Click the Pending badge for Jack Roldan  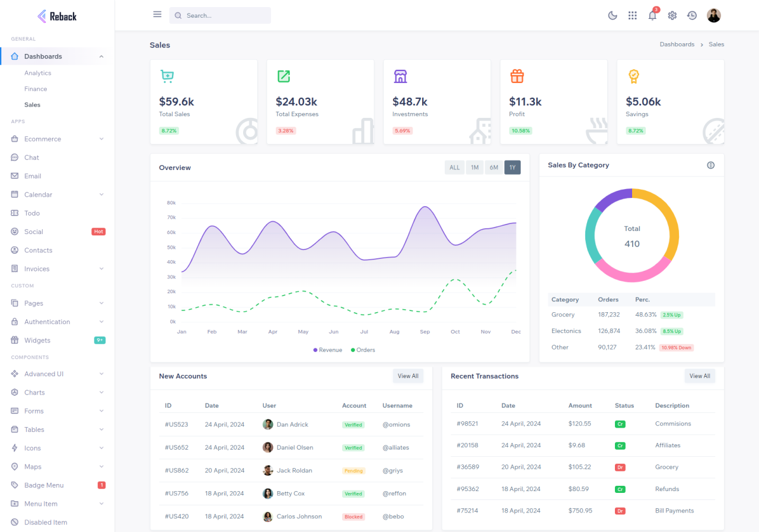pos(353,471)
